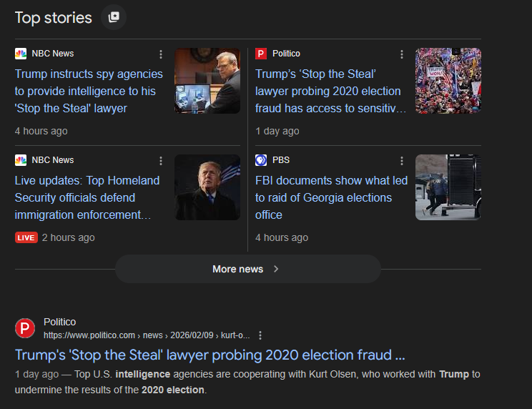Click the Politico logo in the search result

click(x=25, y=328)
